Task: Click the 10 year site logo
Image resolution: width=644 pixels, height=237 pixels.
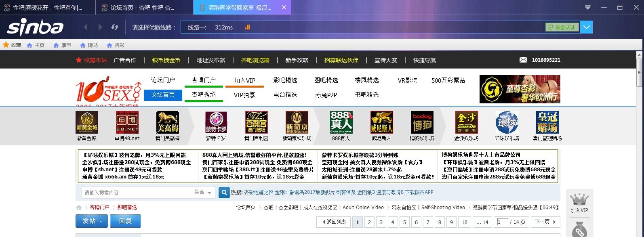Action: pos(108,91)
